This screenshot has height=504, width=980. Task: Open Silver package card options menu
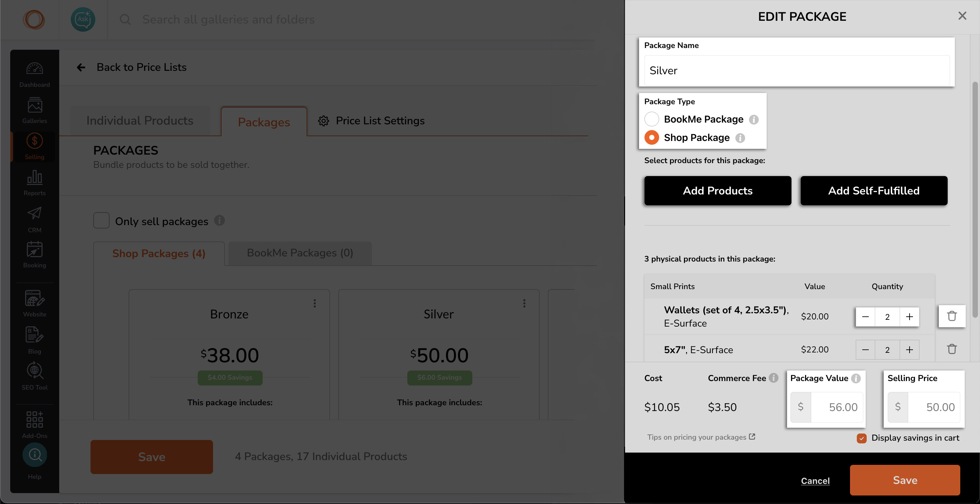point(524,303)
